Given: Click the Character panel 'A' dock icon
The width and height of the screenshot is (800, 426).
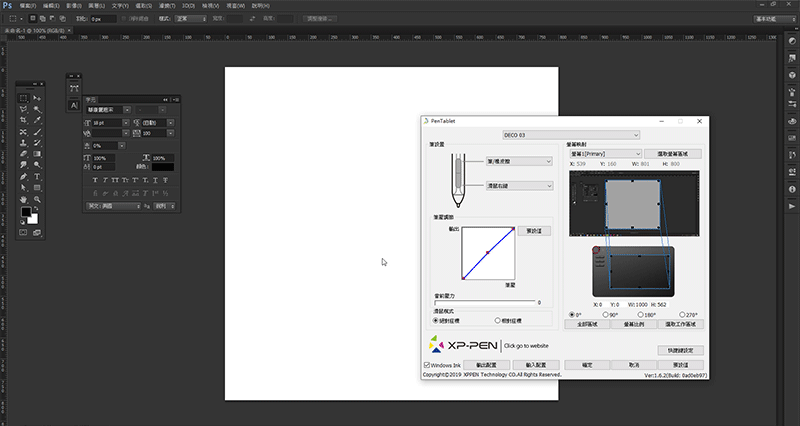Looking at the screenshot, I should (x=74, y=105).
